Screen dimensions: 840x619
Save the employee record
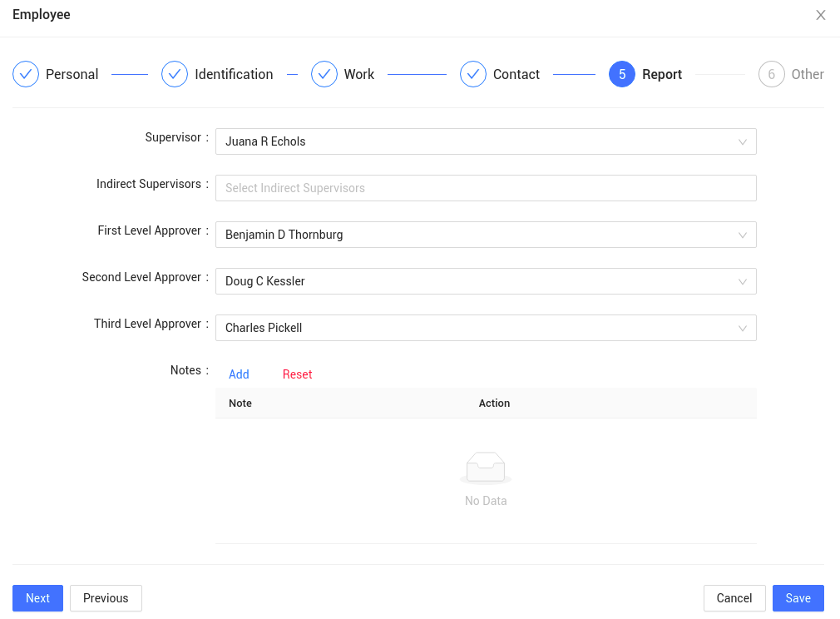[798, 597]
